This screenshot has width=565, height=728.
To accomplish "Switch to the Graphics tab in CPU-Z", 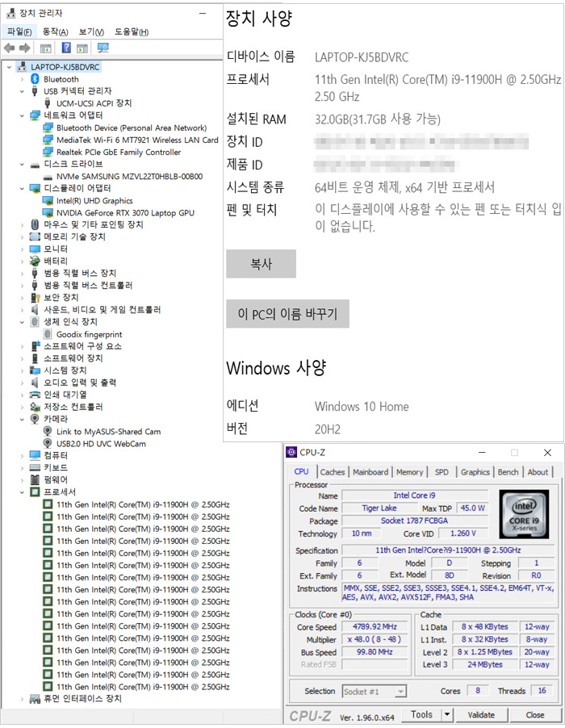I will click(x=475, y=472).
